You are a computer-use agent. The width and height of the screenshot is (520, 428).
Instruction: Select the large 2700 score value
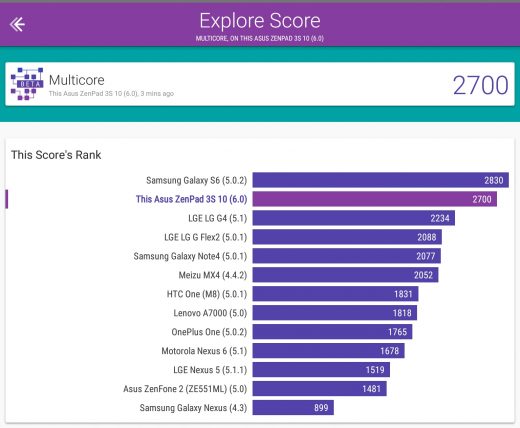tap(480, 85)
